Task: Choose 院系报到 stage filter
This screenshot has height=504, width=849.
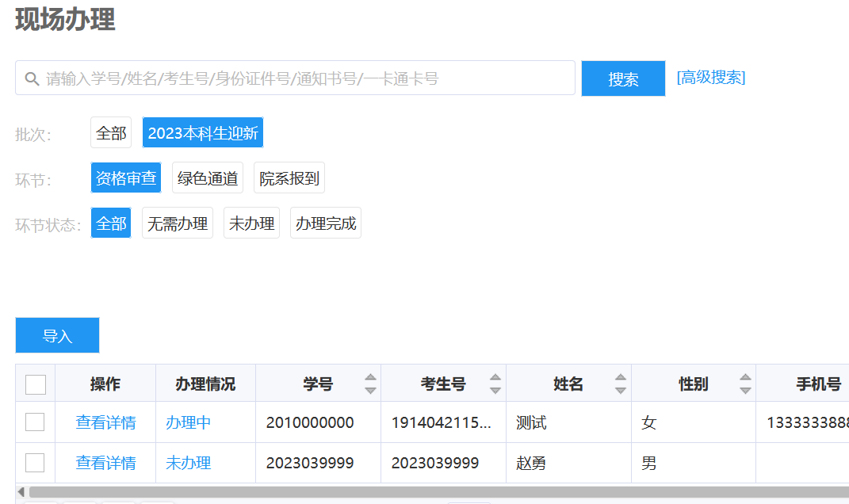Action: click(x=289, y=178)
